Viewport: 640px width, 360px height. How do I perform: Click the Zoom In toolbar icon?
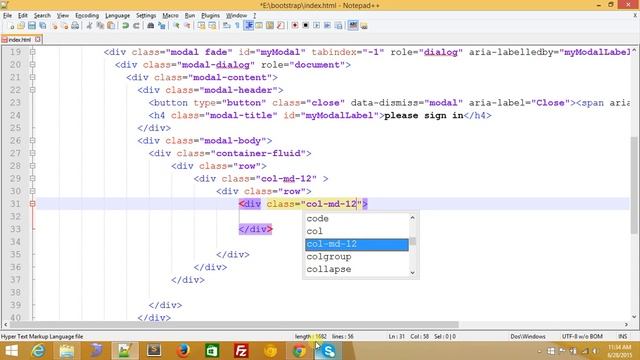176,26
